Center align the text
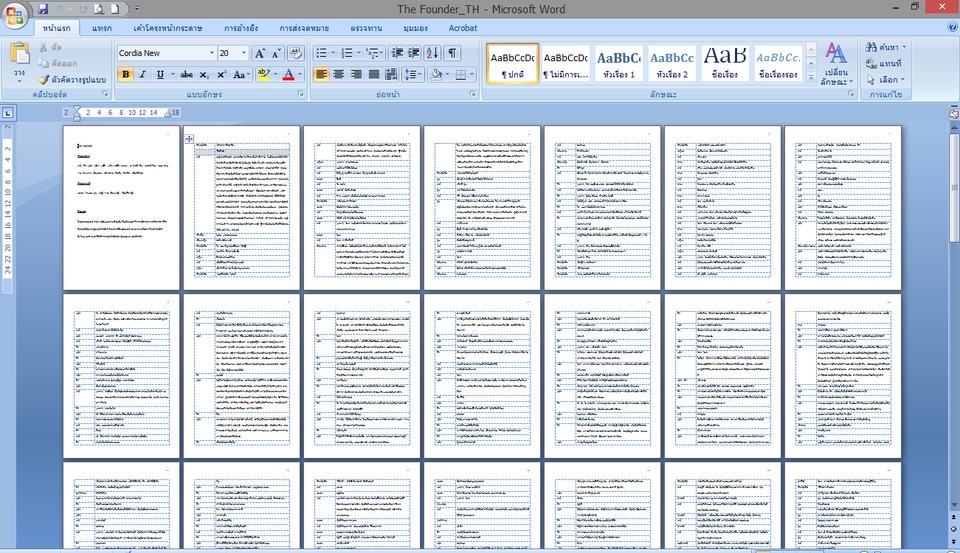The height and width of the screenshot is (553, 960). (339, 75)
